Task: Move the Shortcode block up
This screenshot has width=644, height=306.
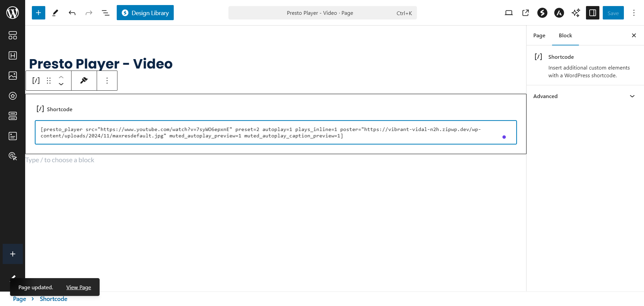Action: [x=61, y=77]
